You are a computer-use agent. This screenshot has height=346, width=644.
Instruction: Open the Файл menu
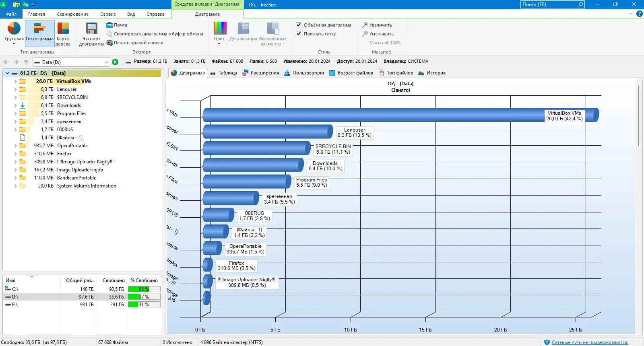(x=11, y=14)
